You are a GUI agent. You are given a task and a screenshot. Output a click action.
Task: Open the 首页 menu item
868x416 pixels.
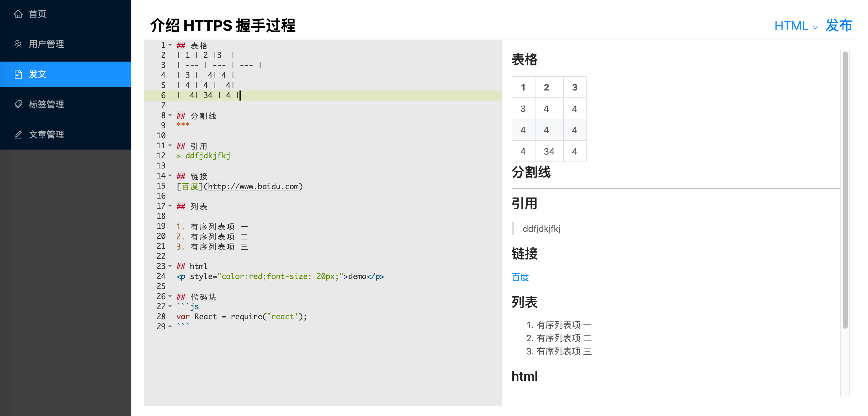click(x=37, y=14)
